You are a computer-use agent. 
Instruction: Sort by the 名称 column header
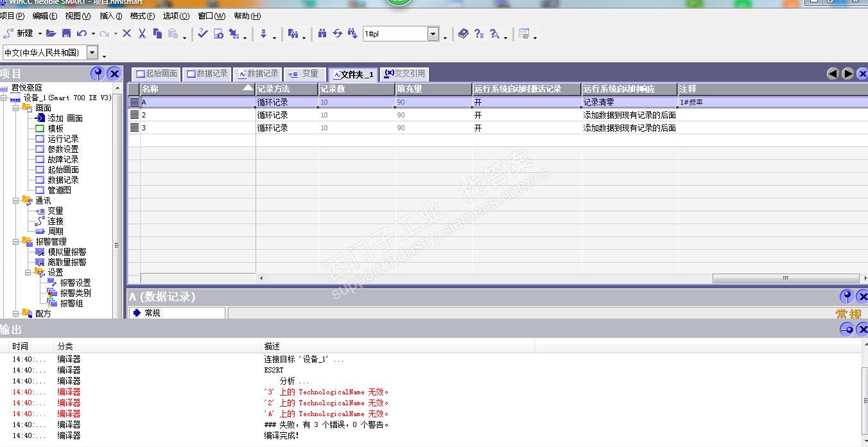pyautogui.click(x=198, y=89)
